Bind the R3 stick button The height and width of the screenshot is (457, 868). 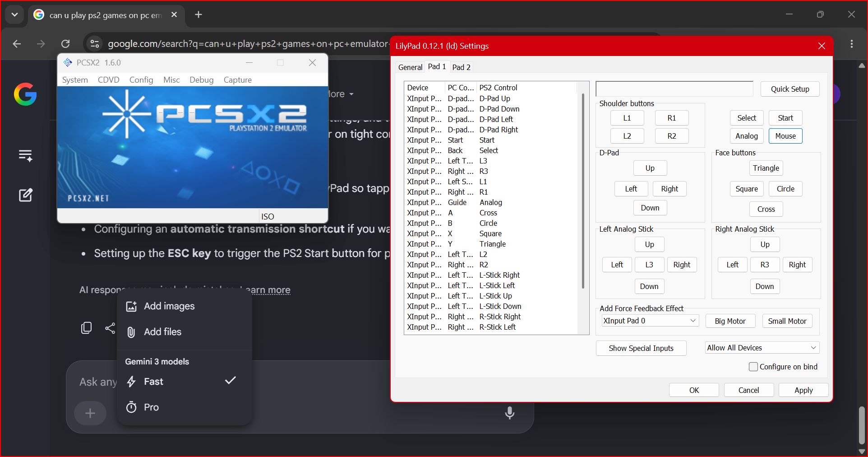765,265
